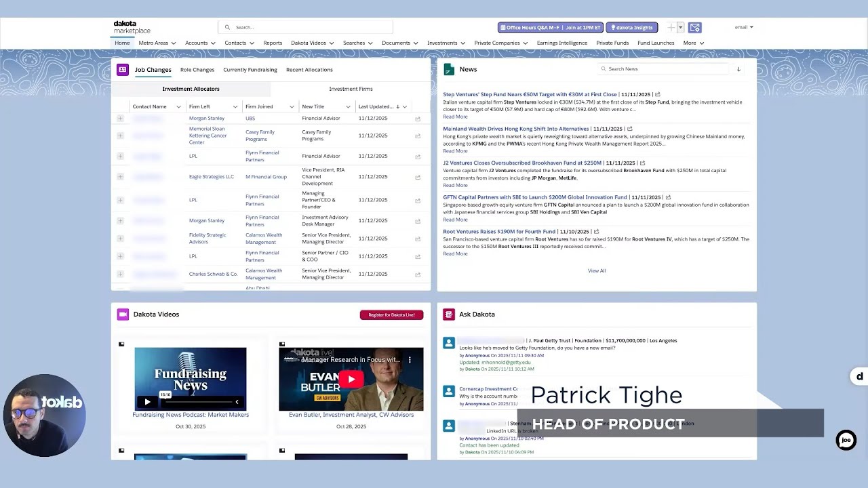
Task: Open the dropdown arrow next to plus
Action: tap(680, 27)
